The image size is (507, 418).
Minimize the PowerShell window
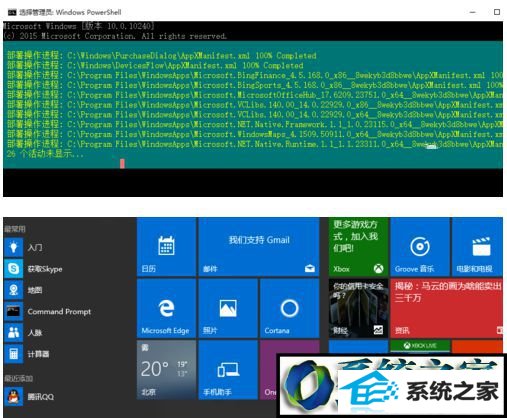(472, 12)
